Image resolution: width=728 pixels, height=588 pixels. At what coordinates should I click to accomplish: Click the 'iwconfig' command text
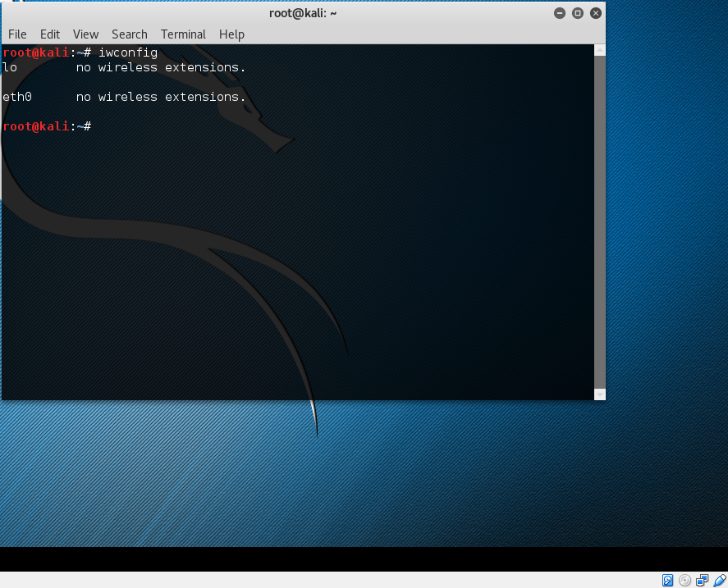point(128,53)
